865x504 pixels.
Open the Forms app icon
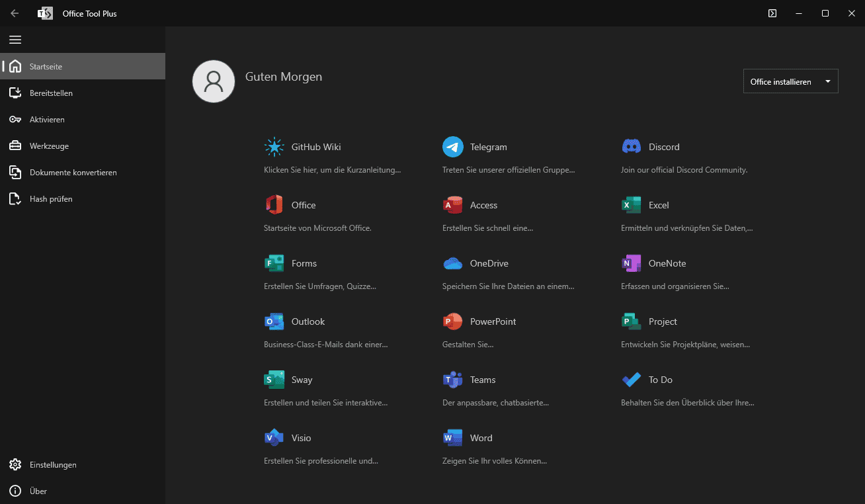274,263
